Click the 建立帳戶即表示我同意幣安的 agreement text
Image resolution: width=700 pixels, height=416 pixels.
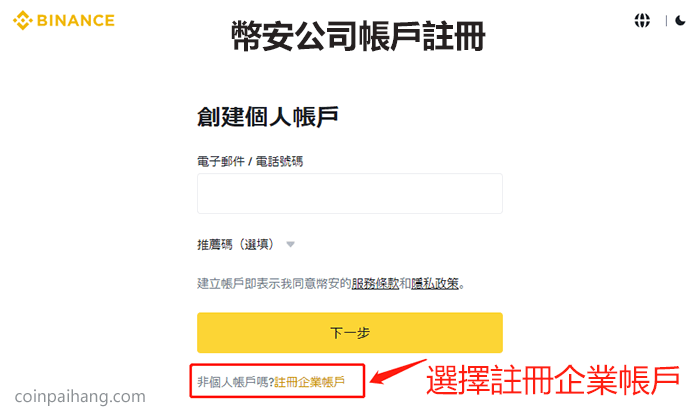click(274, 283)
